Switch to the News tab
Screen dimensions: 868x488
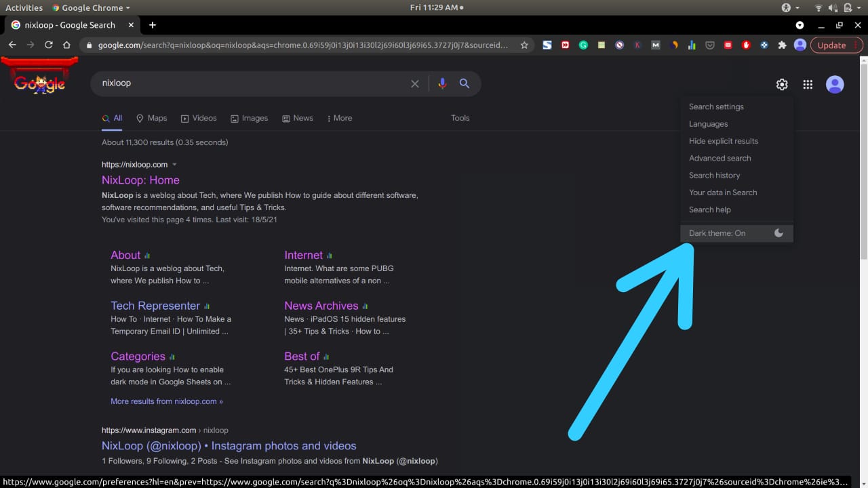coord(297,118)
